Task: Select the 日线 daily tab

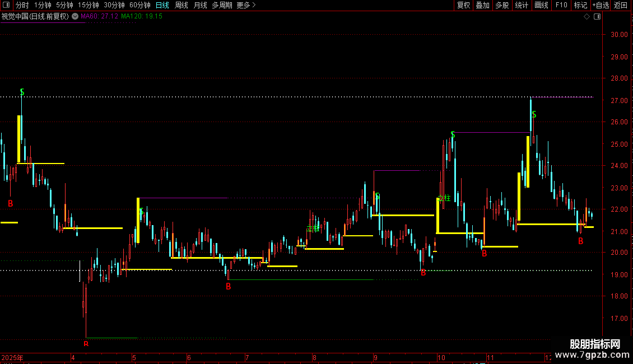Action: click(x=162, y=5)
